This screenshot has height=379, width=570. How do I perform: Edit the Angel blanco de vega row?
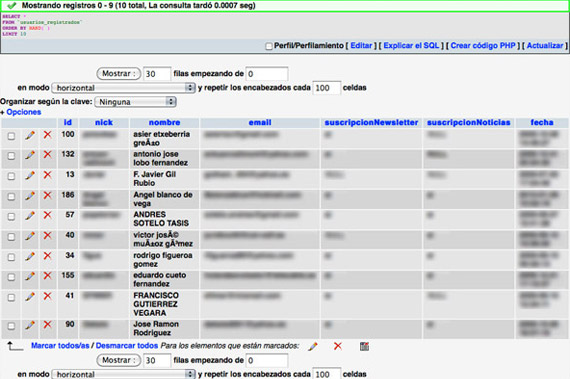(x=30, y=196)
